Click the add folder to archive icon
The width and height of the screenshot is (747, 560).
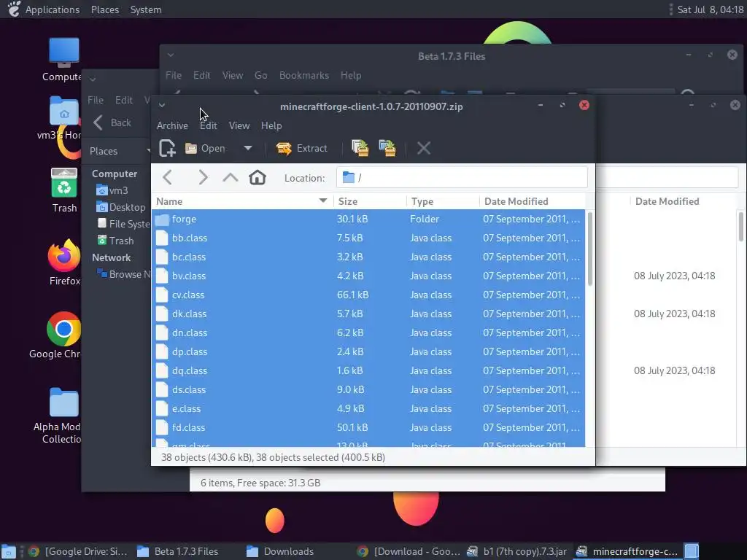(387, 148)
